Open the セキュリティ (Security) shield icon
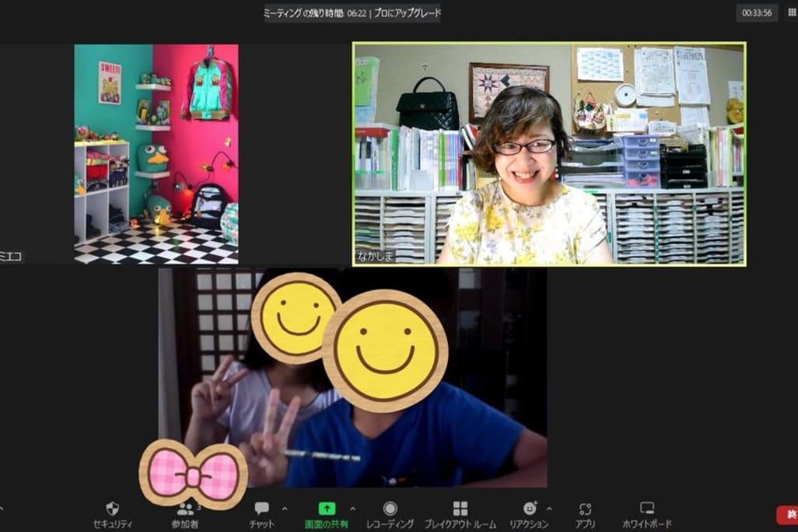 [x=113, y=509]
